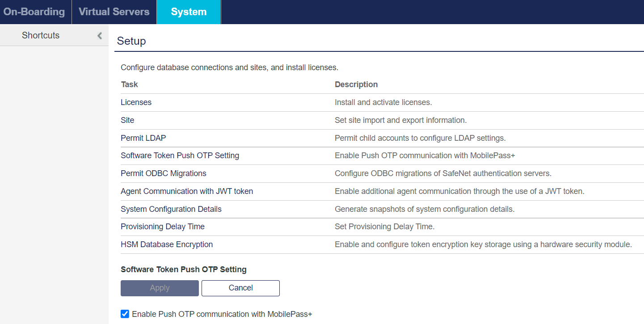This screenshot has height=324, width=644.
Task: Click the Cancel button
Action: (240, 288)
